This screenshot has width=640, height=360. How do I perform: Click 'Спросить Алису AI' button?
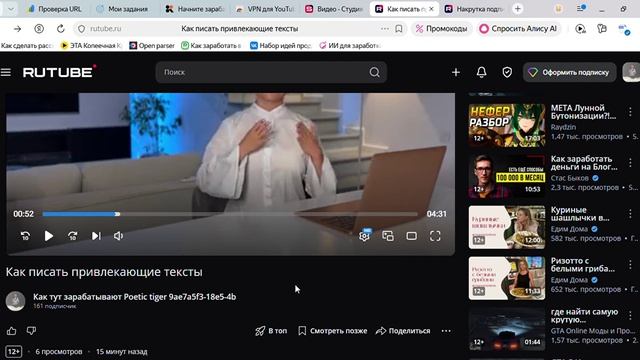(518, 29)
